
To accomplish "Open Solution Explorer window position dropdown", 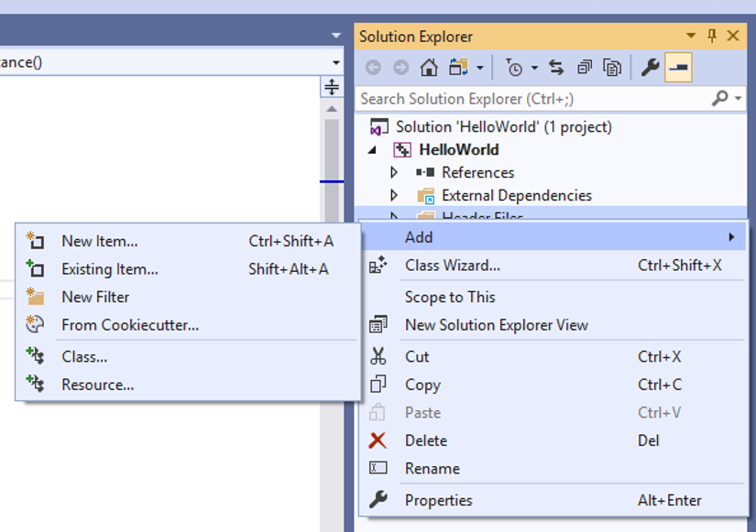I will click(x=691, y=36).
